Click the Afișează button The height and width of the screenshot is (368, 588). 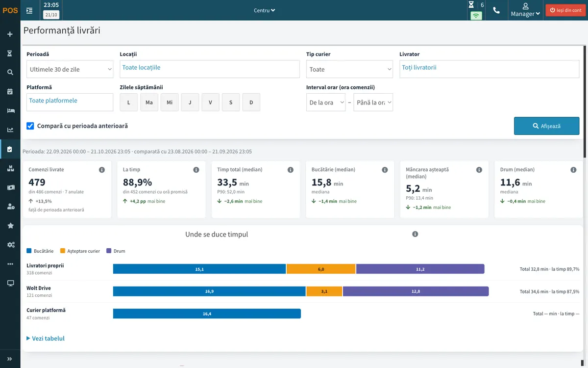[x=546, y=126]
